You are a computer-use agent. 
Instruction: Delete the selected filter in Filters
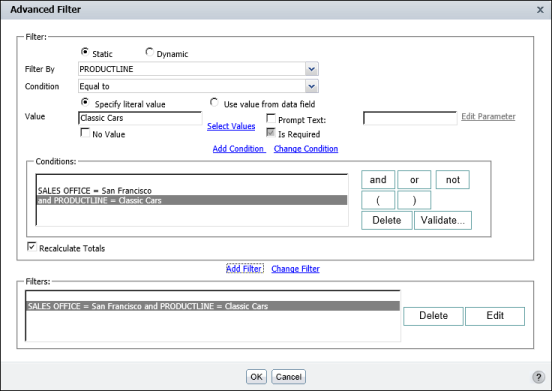coord(433,316)
